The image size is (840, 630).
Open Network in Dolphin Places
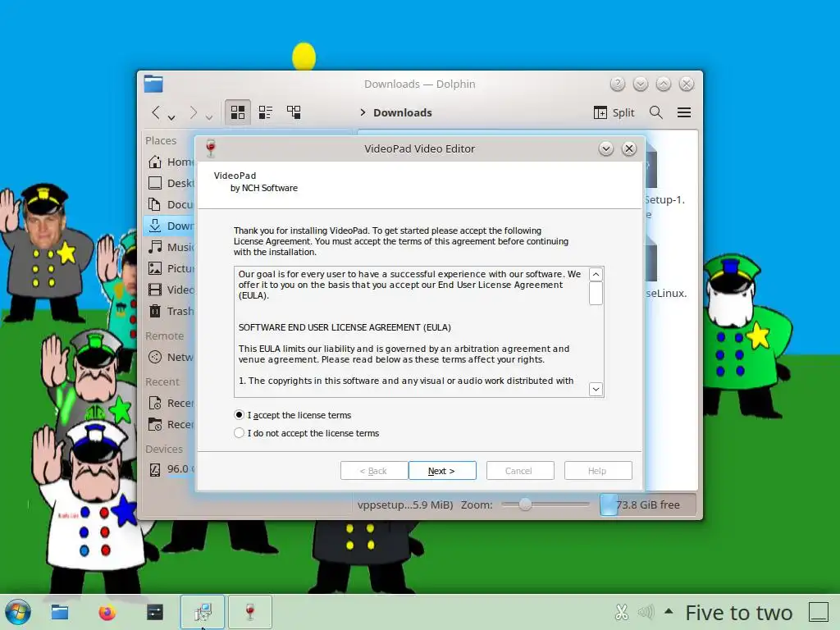click(x=171, y=358)
